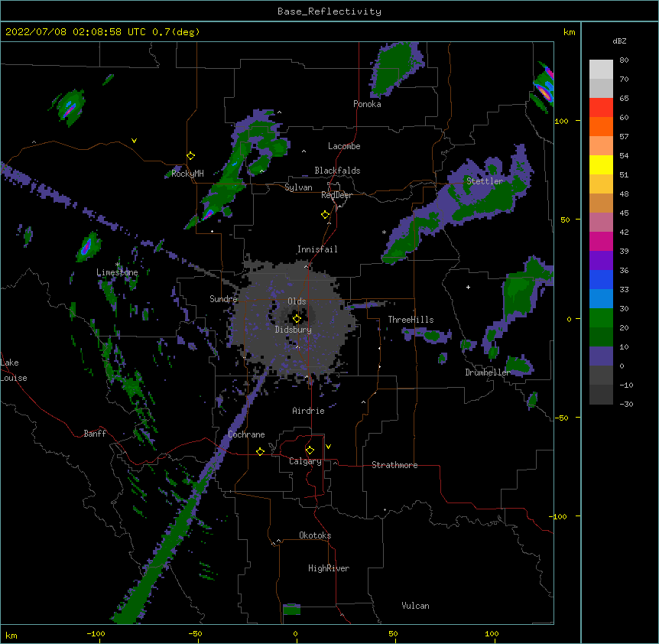Click the yellow v marker northeast of Calgary
The height and width of the screenshot is (644, 659).
328,447
